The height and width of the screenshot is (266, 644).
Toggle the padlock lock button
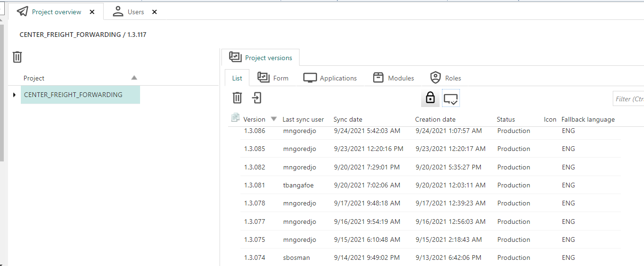[430, 98]
